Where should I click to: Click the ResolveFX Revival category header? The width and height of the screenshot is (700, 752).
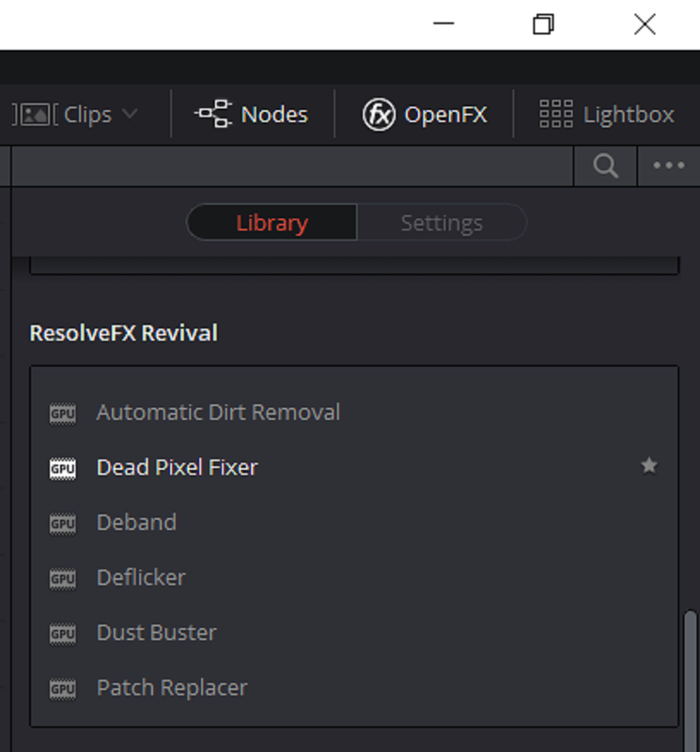[124, 333]
